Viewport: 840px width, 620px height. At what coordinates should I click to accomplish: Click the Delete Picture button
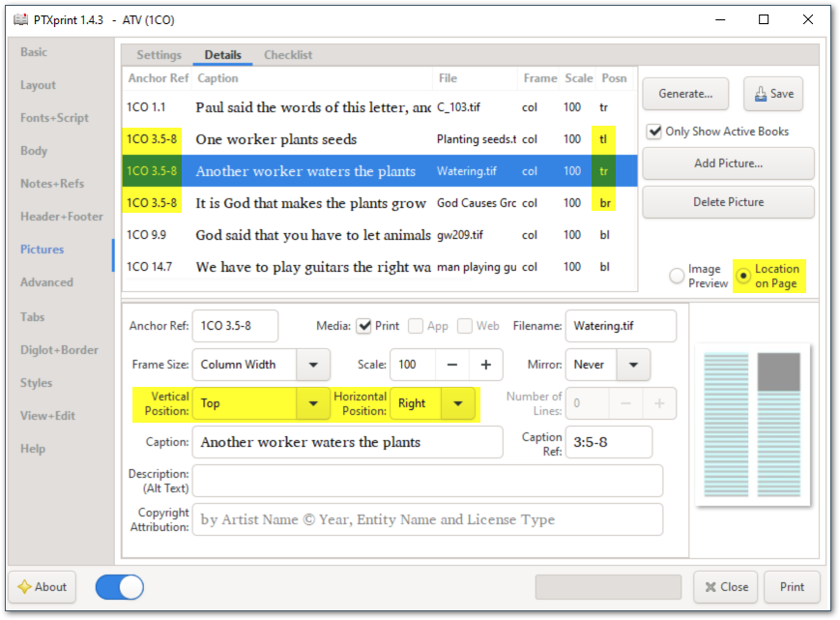728,201
